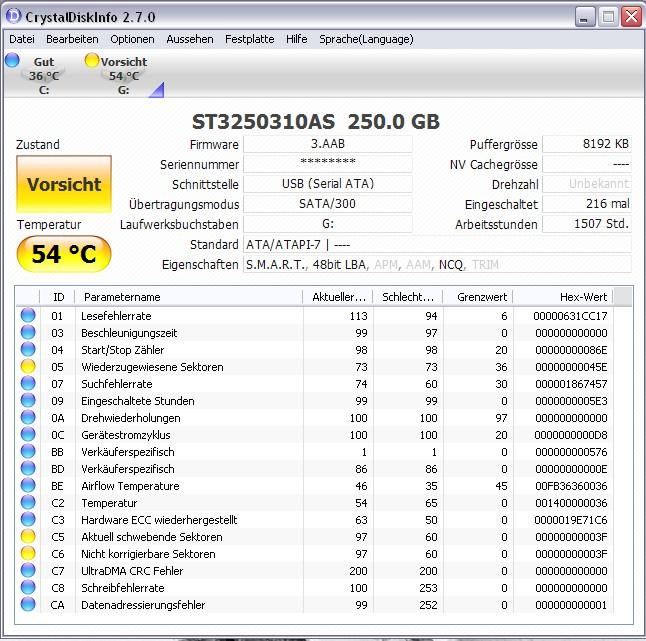
Task: Click the yellow Vorsicht health status button
Action: tap(64, 184)
